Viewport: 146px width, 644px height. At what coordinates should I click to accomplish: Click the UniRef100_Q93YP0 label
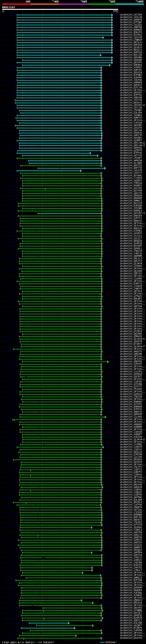click(x=131, y=63)
